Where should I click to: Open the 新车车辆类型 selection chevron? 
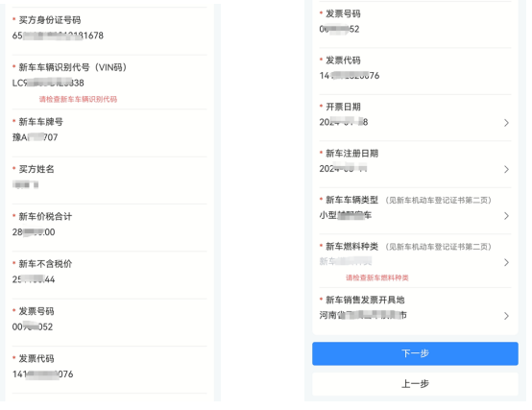pos(506,216)
